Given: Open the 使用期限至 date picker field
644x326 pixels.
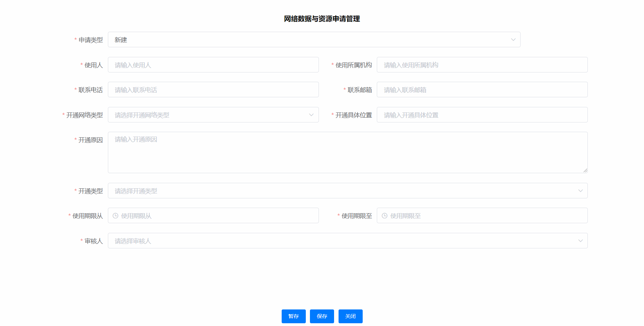Looking at the screenshot, I should coord(482,216).
